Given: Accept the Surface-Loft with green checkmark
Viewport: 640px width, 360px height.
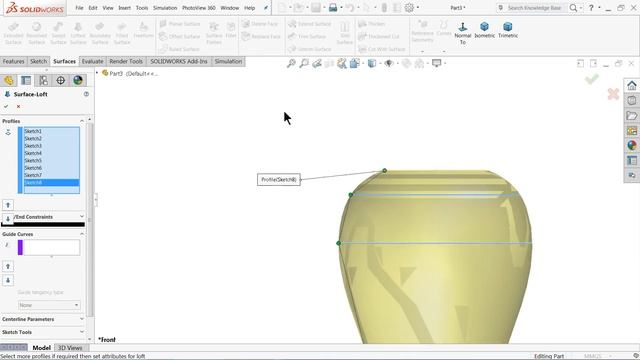Looking at the screenshot, I should [x=6, y=107].
